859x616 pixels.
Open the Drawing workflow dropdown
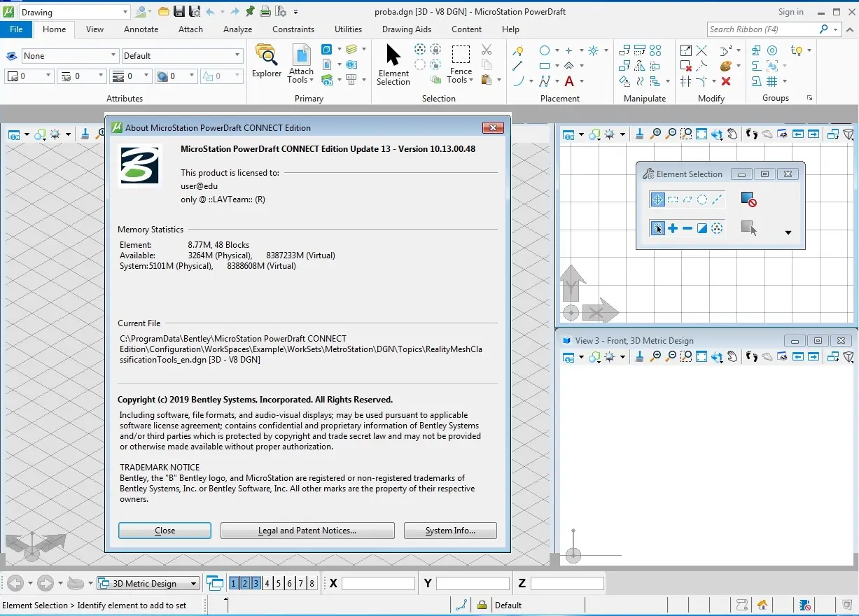(74, 12)
